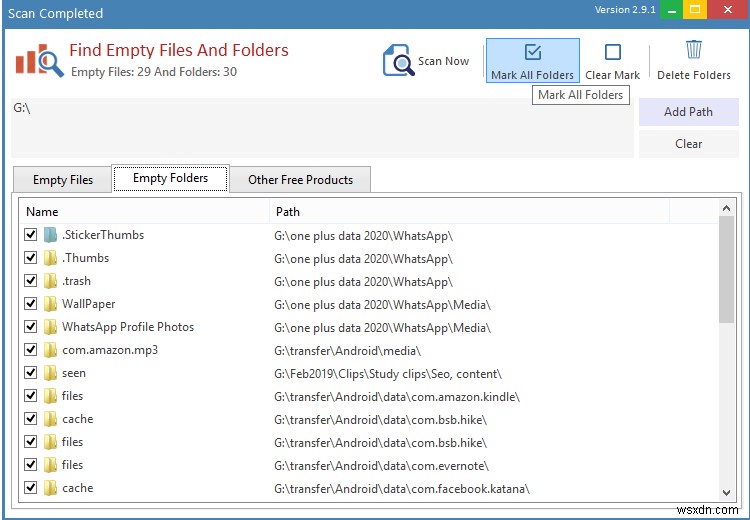Click the Add Path button
Screen dimensions: 750x520
click(688, 112)
